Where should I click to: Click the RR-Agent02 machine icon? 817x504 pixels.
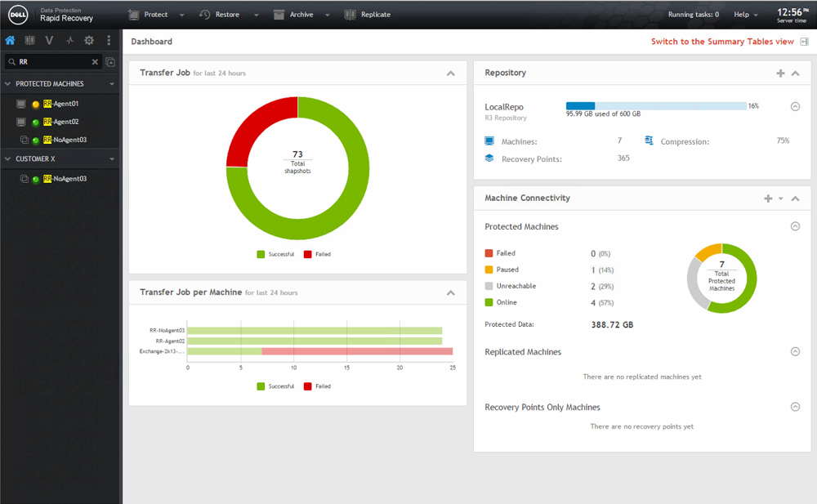coord(21,122)
